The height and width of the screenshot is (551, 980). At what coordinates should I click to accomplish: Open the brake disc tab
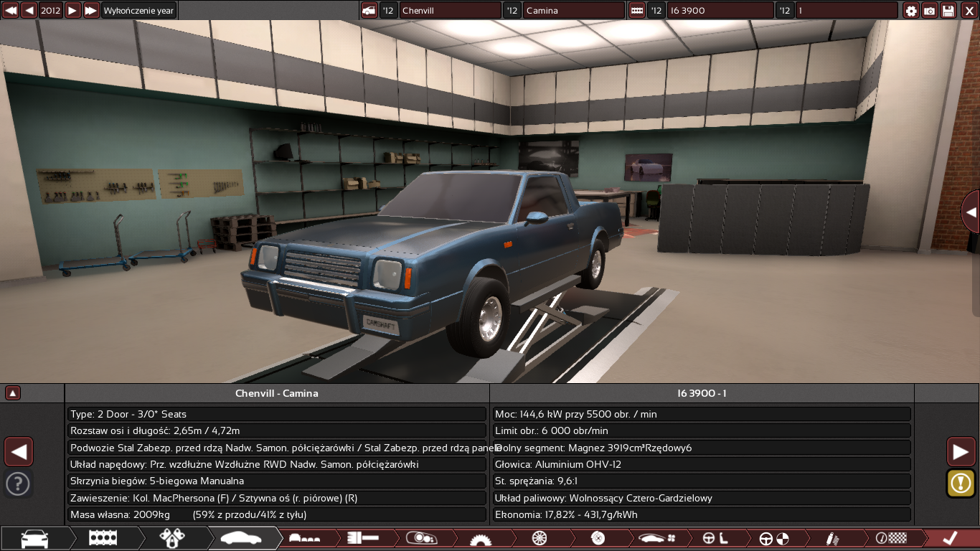pos(598,538)
